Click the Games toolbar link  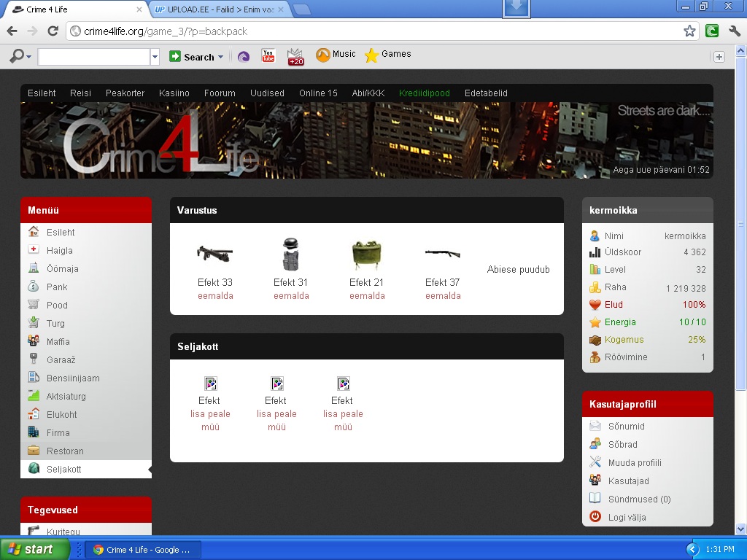(x=388, y=55)
